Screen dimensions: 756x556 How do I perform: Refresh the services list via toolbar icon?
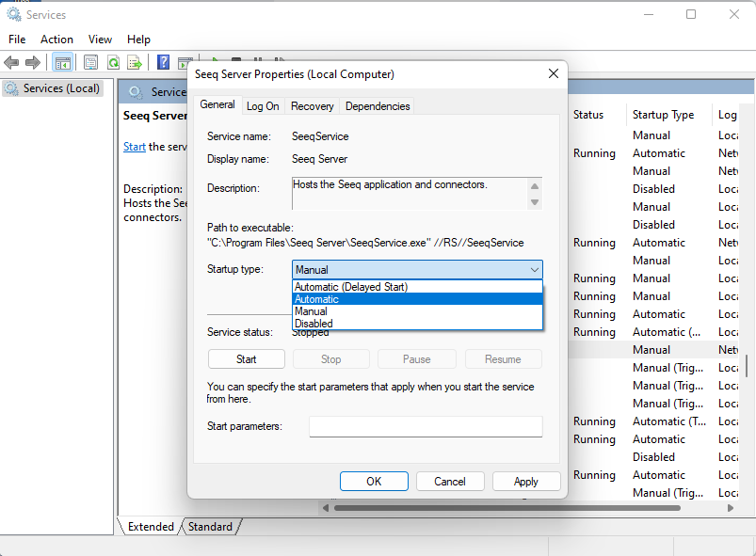112,62
